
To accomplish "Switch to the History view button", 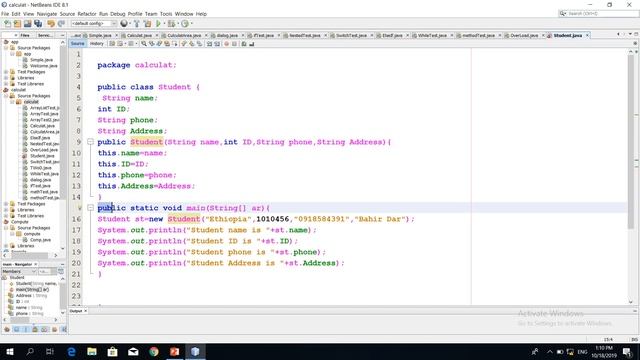I will (97, 44).
